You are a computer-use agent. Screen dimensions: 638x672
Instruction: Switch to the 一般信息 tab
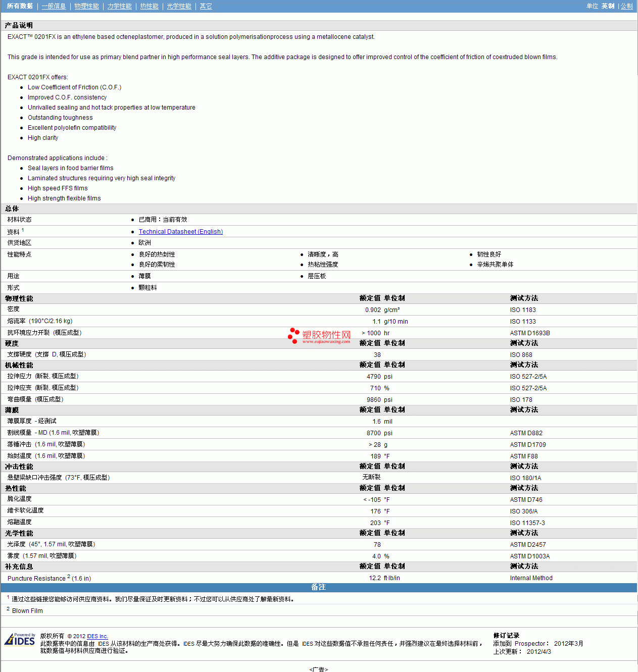(54, 6)
